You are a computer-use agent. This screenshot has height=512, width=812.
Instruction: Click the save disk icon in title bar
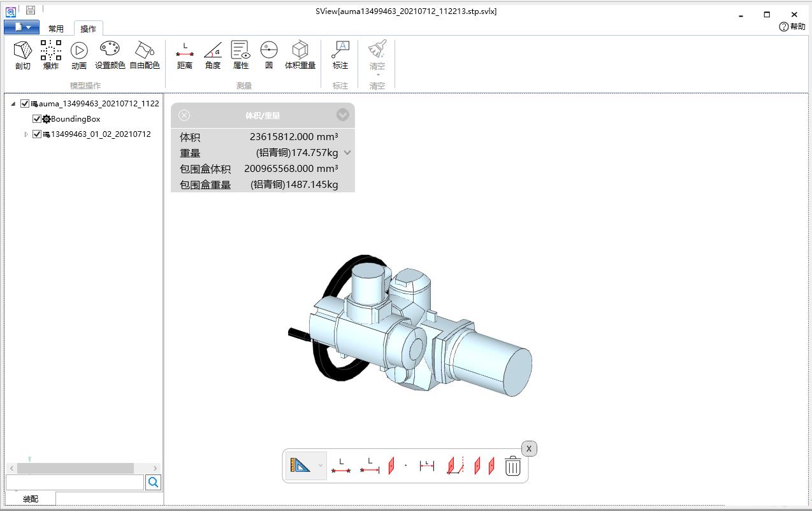click(x=30, y=11)
